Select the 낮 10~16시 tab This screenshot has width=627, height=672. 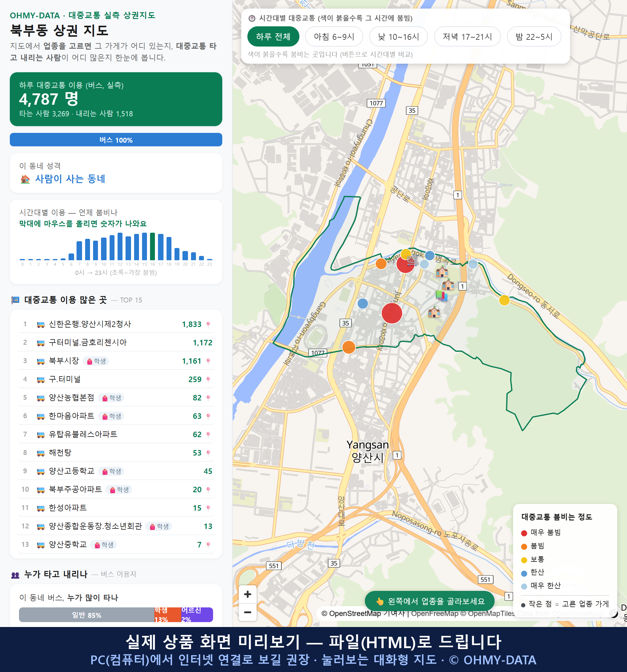pyautogui.click(x=398, y=36)
